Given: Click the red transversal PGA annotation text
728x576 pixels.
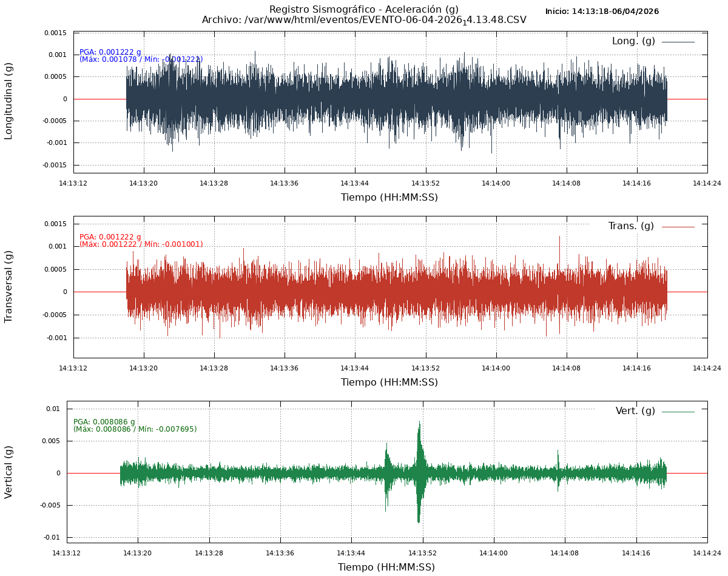Looking at the screenshot, I should [x=110, y=237].
